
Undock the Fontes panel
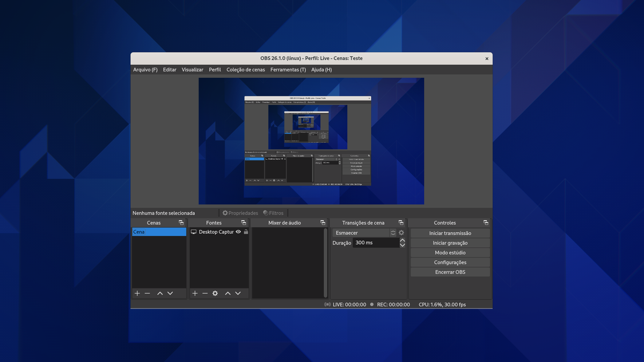tap(244, 223)
